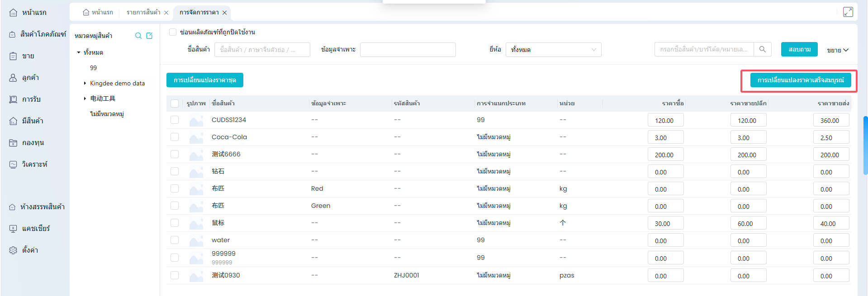Open the ลูกค้า customer icon in sidebar
Screen dimensions: 868x296
tap(13, 78)
